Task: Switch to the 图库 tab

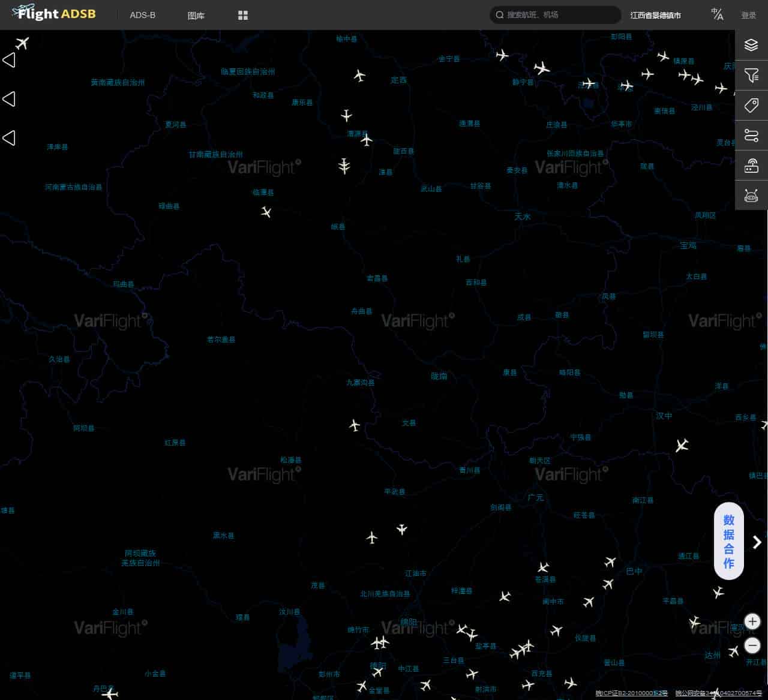Action: click(x=196, y=15)
